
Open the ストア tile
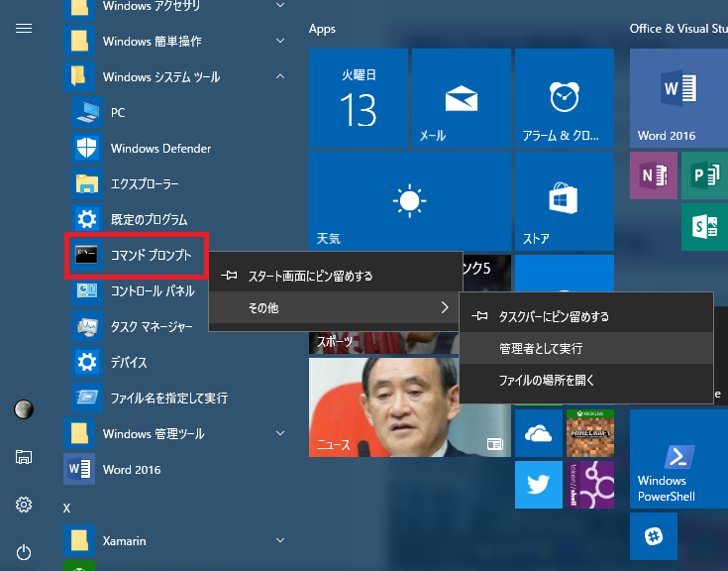pyautogui.click(x=565, y=201)
